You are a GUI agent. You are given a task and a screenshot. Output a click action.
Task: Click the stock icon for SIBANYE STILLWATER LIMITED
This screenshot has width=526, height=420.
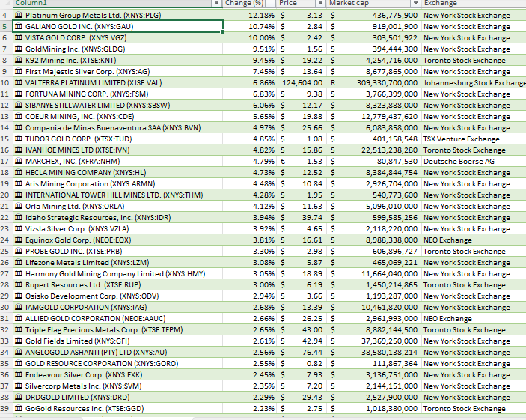point(19,105)
